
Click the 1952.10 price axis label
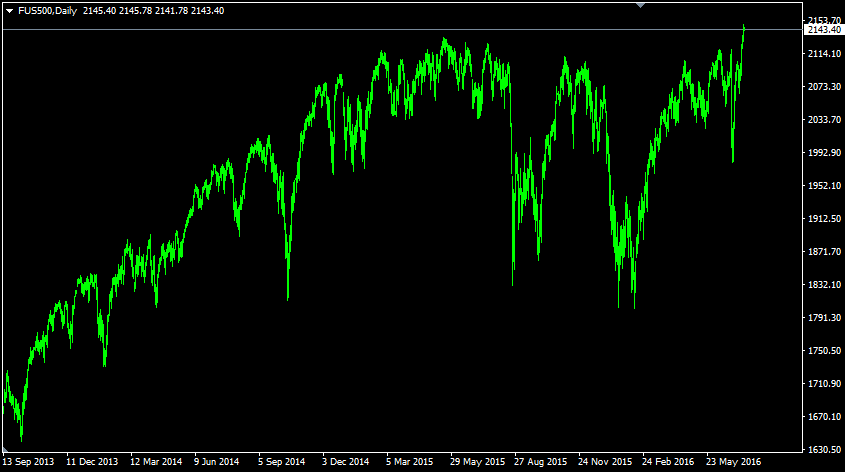824,185
